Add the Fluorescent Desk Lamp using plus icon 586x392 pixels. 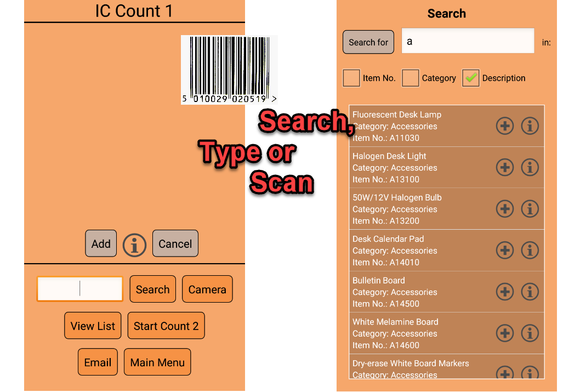point(504,126)
